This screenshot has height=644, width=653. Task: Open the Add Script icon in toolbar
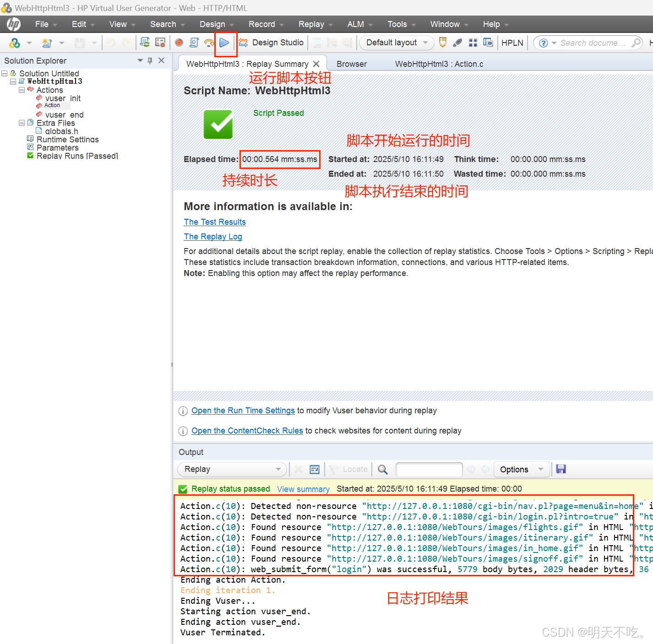[15, 43]
